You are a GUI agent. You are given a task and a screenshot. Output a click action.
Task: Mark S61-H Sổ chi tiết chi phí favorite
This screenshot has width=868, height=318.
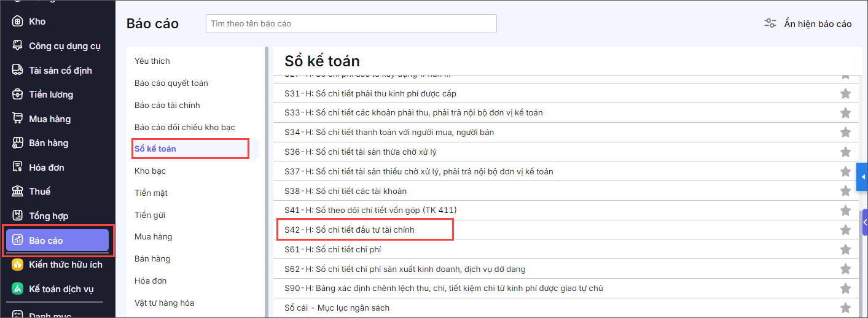pyautogui.click(x=845, y=250)
